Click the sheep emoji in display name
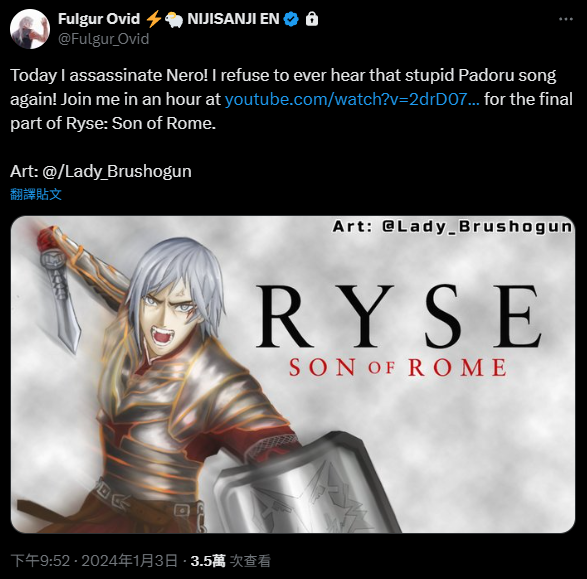Viewport: 587px width, 579px height. point(174,19)
